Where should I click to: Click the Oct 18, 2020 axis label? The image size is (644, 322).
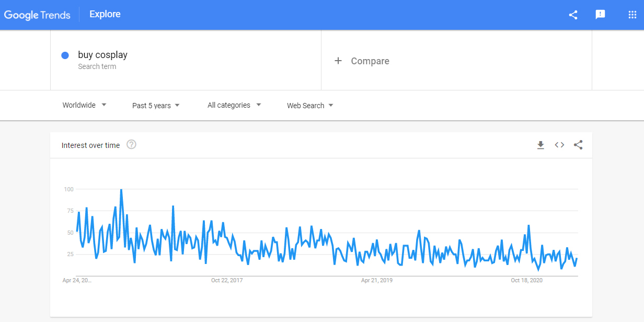(x=526, y=281)
